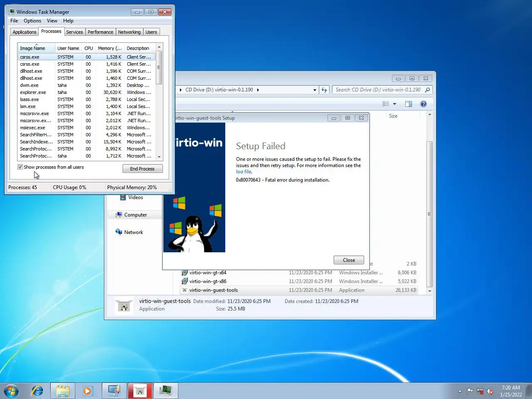Open the File menu in Task Manager
Image resolution: width=532 pixels, height=399 pixels.
[14, 21]
